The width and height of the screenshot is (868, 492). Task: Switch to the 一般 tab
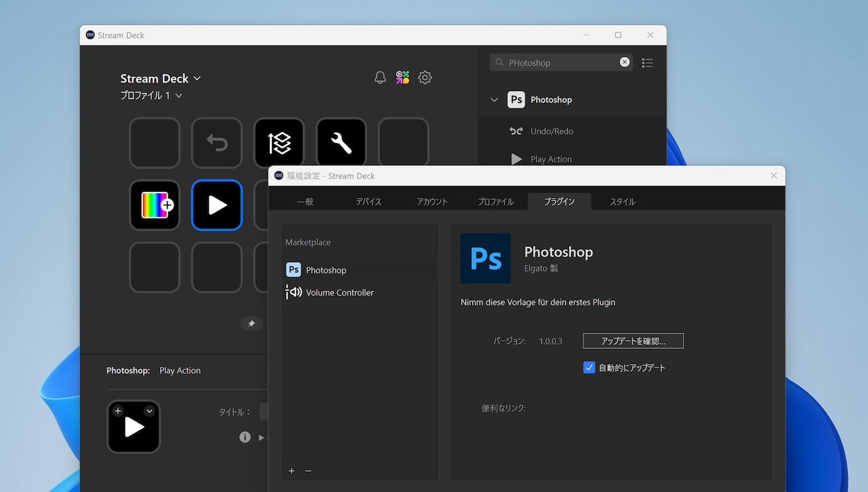click(305, 201)
